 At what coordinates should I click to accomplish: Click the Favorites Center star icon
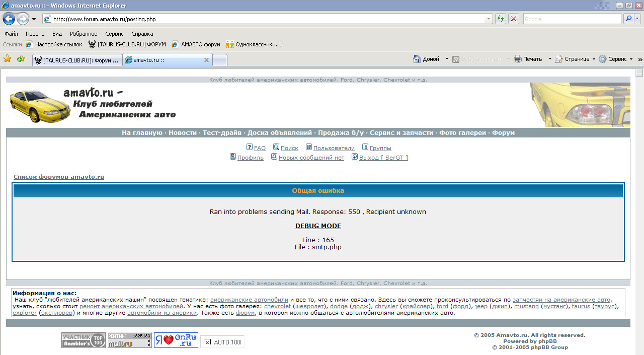(x=8, y=59)
